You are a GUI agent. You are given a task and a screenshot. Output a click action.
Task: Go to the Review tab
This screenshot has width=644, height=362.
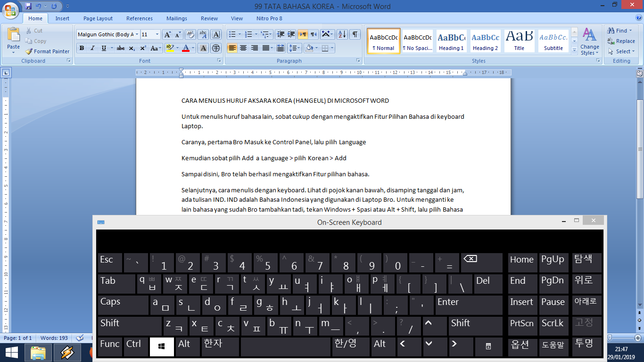pos(209,18)
